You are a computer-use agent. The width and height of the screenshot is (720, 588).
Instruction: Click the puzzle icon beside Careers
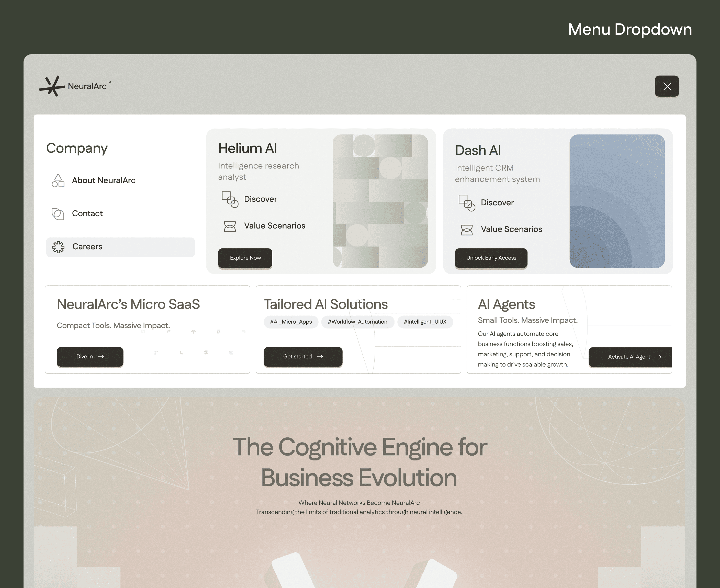58,247
